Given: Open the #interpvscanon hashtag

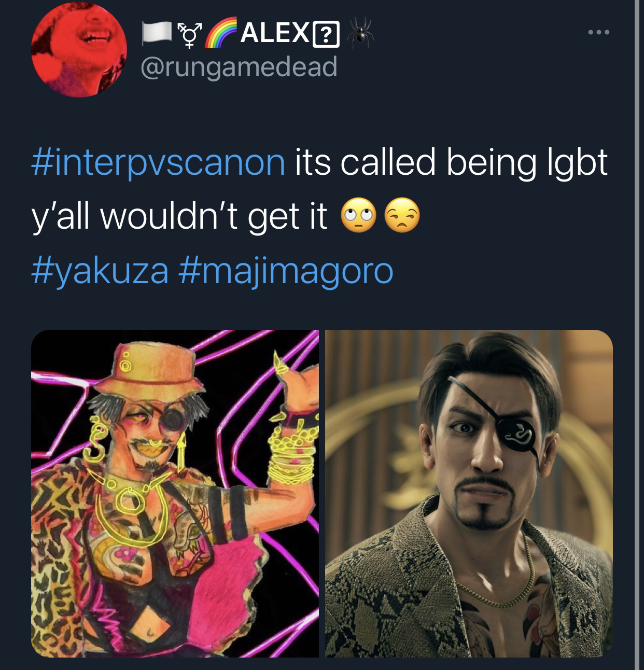Looking at the screenshot, I should (158, 163).
